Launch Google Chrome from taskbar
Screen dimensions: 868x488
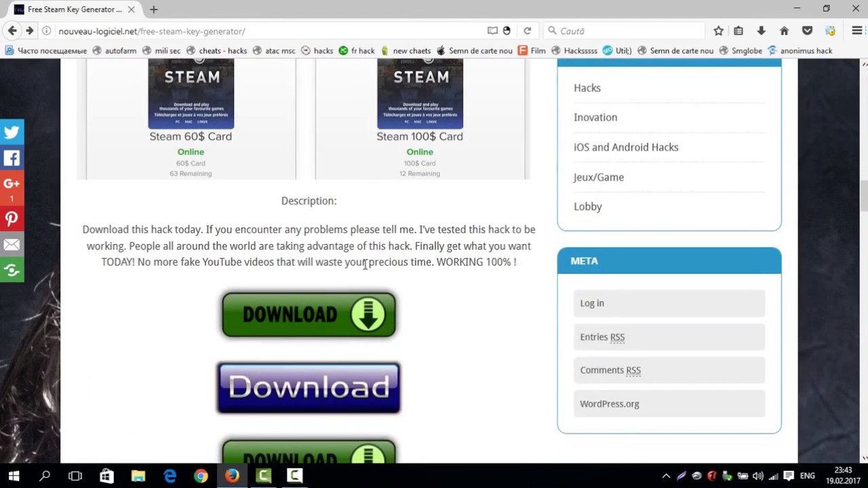click(201, 476)
